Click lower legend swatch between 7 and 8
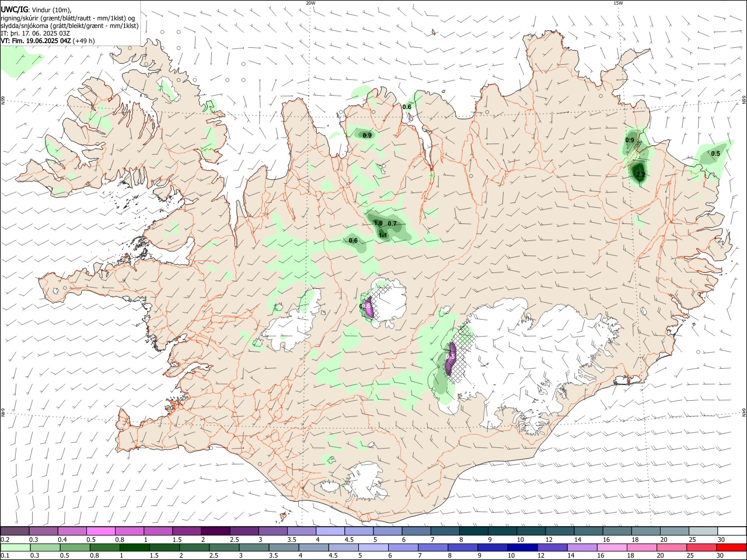Viewport: 747px width, 560px height. click(x=434, y=547)
